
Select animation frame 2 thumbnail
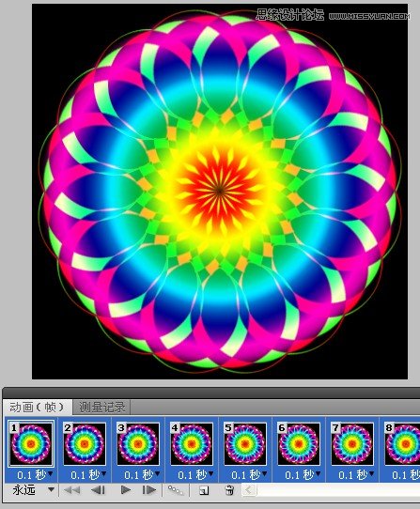pos(85,444)
